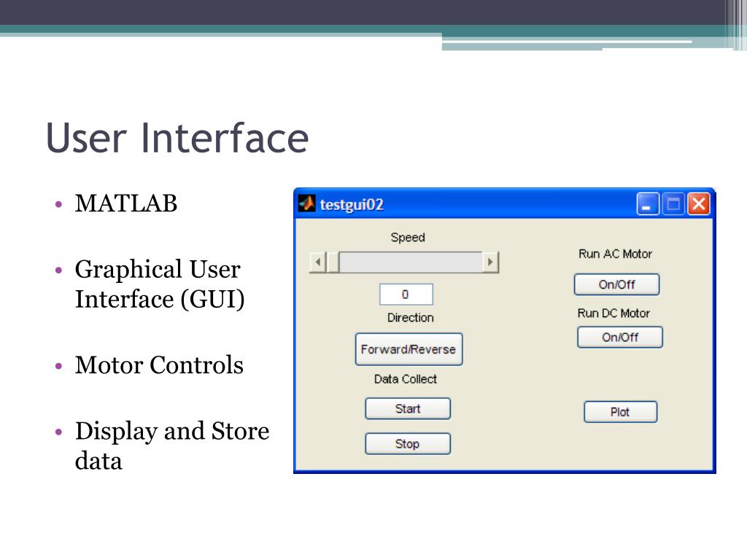This screenshot has height=560, width=747.
Task: Click the Plot button
Action: [620, 412]
